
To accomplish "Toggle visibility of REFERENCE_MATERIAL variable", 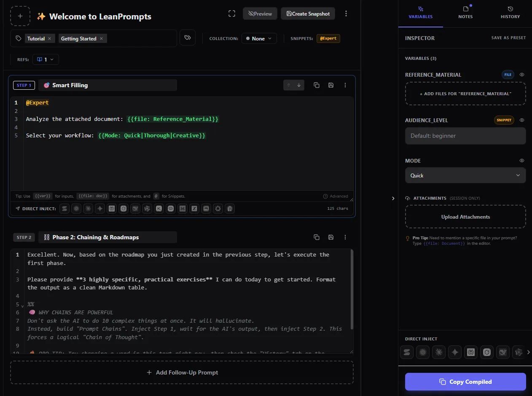I will click(x=522, y=75).
